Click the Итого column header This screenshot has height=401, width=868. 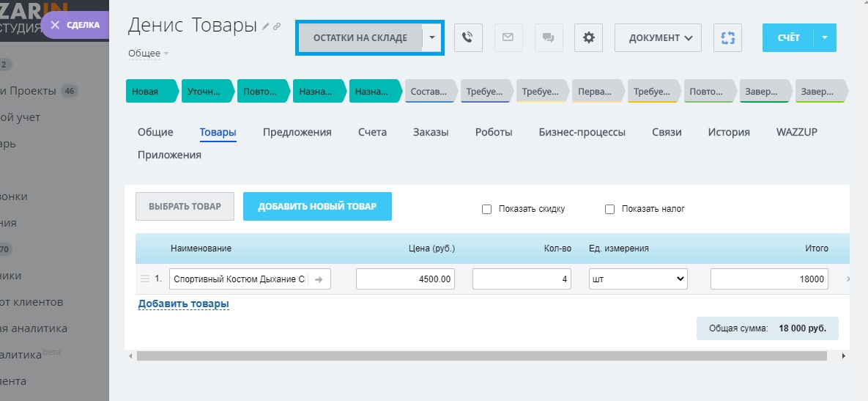point(817,248)
